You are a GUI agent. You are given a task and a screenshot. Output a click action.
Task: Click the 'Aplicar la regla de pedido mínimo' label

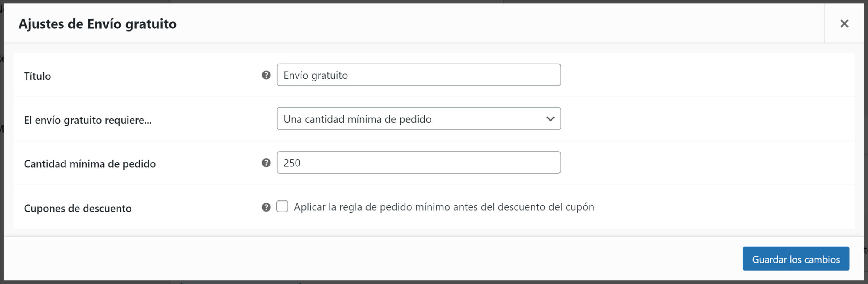[x=444, y=207]
